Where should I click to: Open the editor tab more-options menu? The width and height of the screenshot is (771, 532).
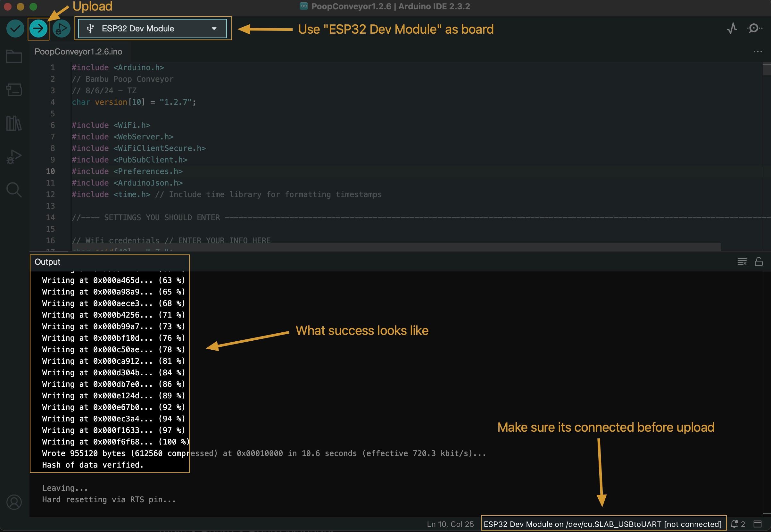[x=758, y=52]
